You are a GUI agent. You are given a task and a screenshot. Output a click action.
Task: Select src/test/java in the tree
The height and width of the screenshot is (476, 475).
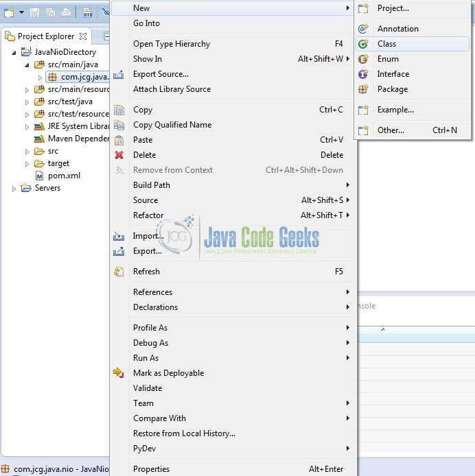(x=70, y=102)
